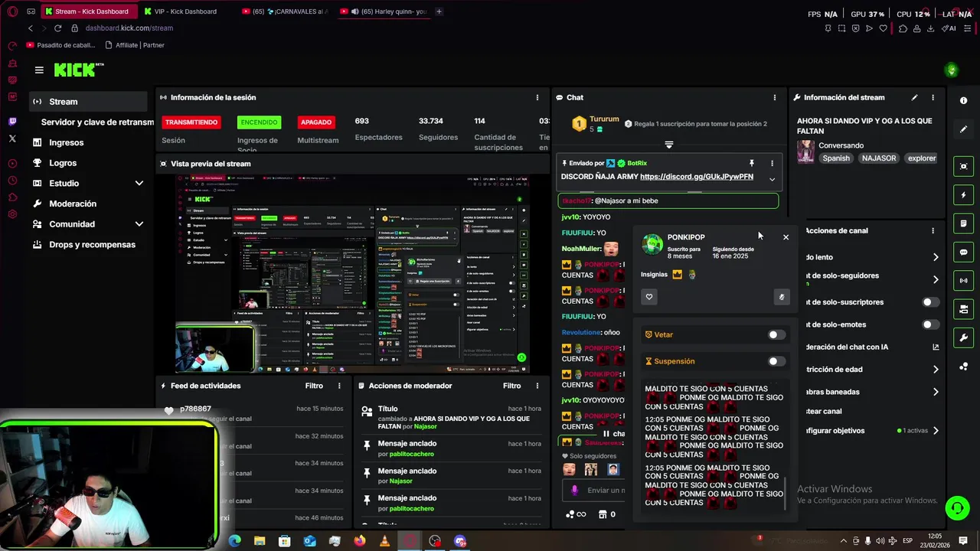This screenshot has height=551, width=980.
Task: Open the Moderación section
Action: pyautogui.click(x=73, y=204)
